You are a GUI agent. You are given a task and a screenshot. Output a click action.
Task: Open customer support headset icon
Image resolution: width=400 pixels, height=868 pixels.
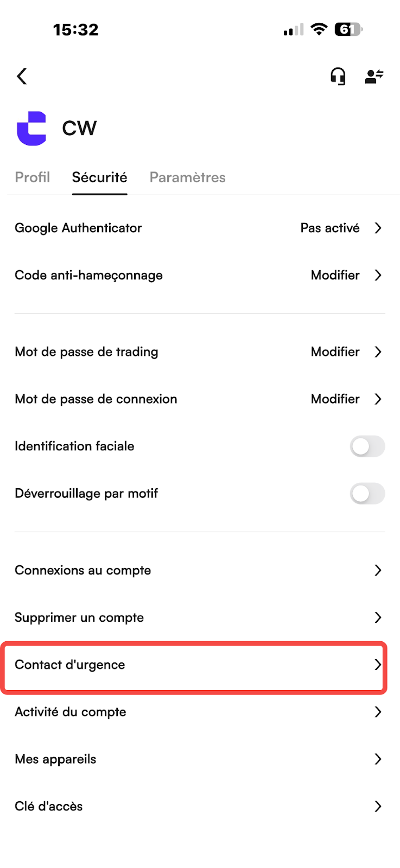tap(338, 76)
